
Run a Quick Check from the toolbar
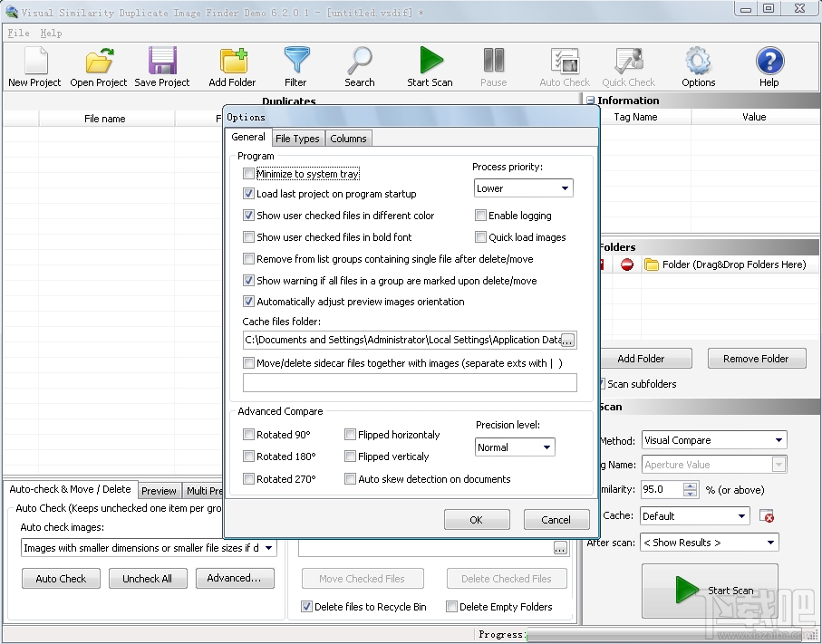[628, 66]
